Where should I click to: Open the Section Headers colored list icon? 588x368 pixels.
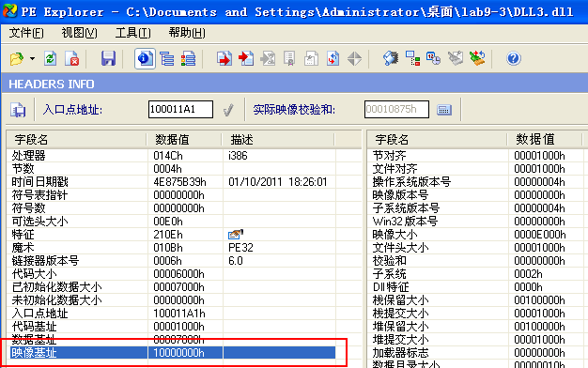[188, 59]
